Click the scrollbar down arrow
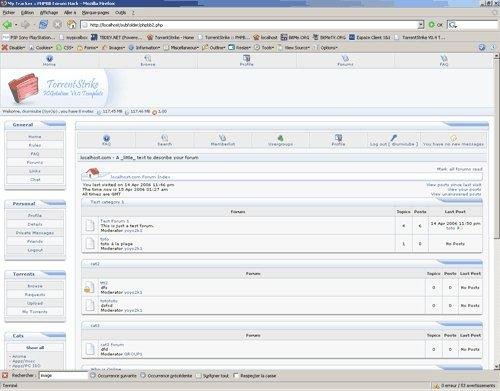Image resolution: width=500 pixels, height=391 pixels. tap(497, 366)
